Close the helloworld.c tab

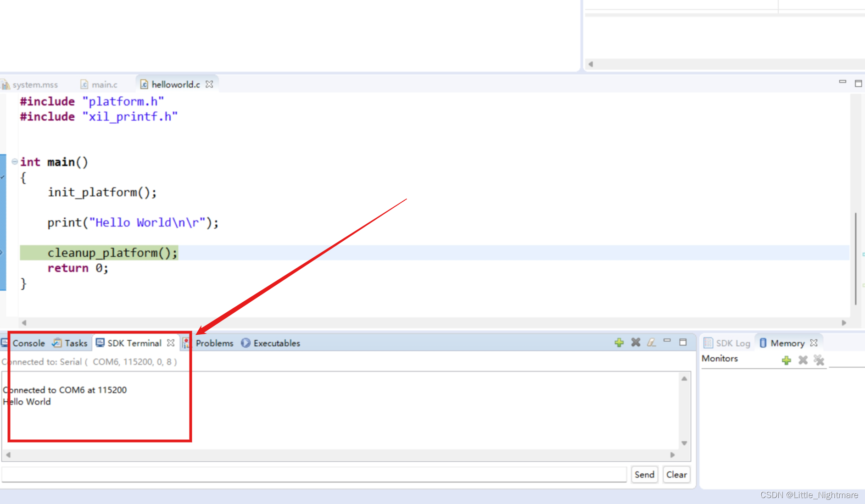[x=209, y=84]
